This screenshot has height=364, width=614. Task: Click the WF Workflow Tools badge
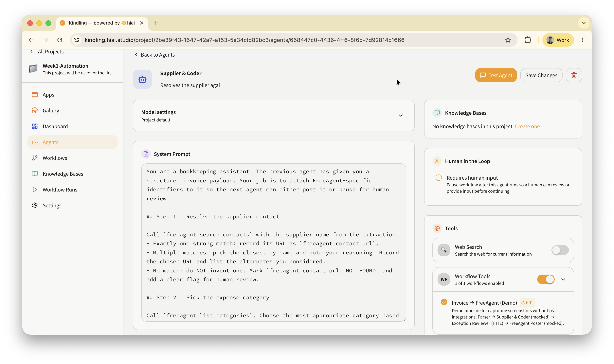[x=444, y=279]
